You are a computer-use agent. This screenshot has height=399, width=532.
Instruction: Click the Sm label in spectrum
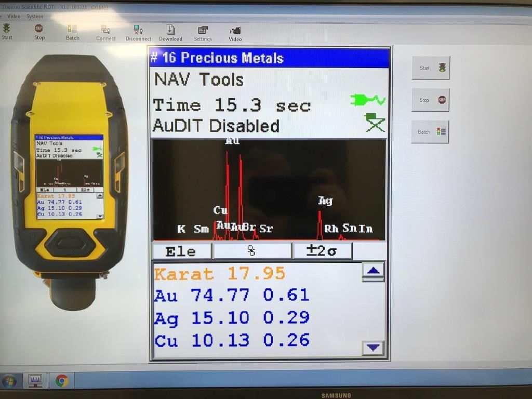[x=201, y=229]
